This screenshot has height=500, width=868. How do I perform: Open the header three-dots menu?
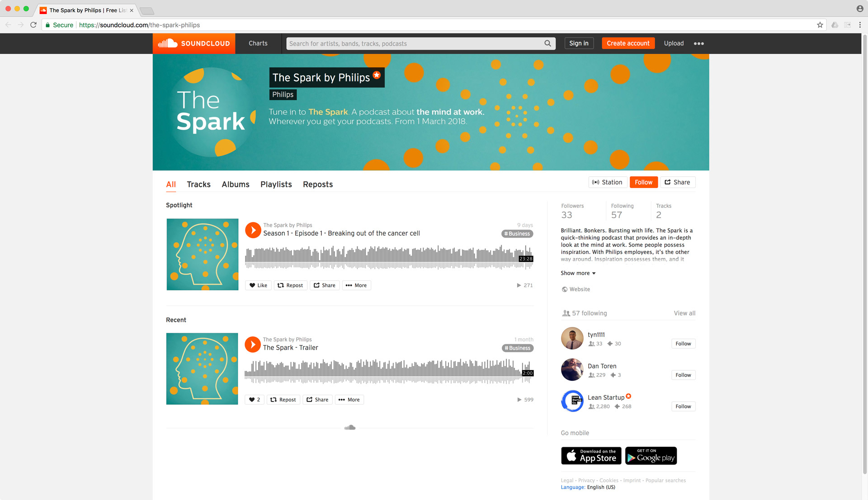pyautogui.click(x=698, y=43)
